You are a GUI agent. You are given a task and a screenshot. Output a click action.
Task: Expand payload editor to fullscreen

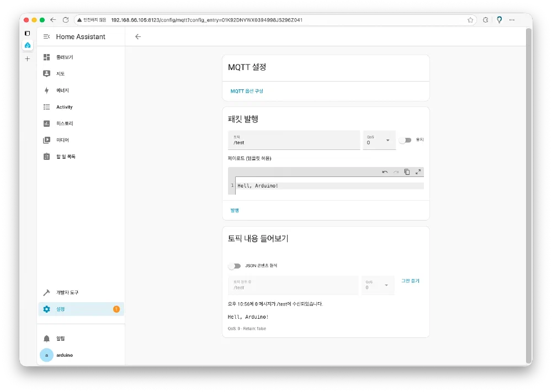point(418,172)
